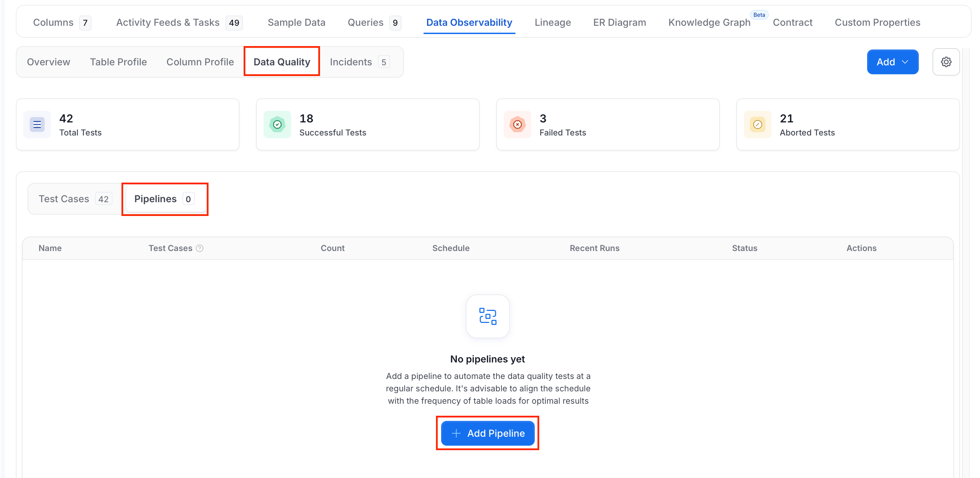Open the Lineage tab

pyautogui.click(x=552, y=22)
